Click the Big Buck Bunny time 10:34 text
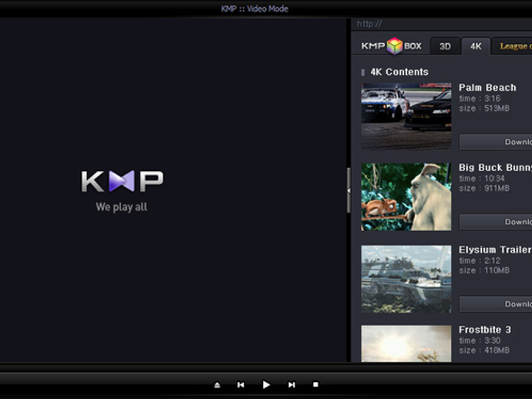532x399 pixels. (482, 178)
